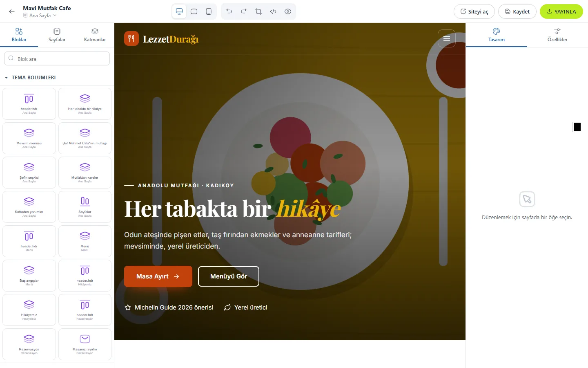
Task: Select the crop frame tool icon
Action: (x=258, y=11)
